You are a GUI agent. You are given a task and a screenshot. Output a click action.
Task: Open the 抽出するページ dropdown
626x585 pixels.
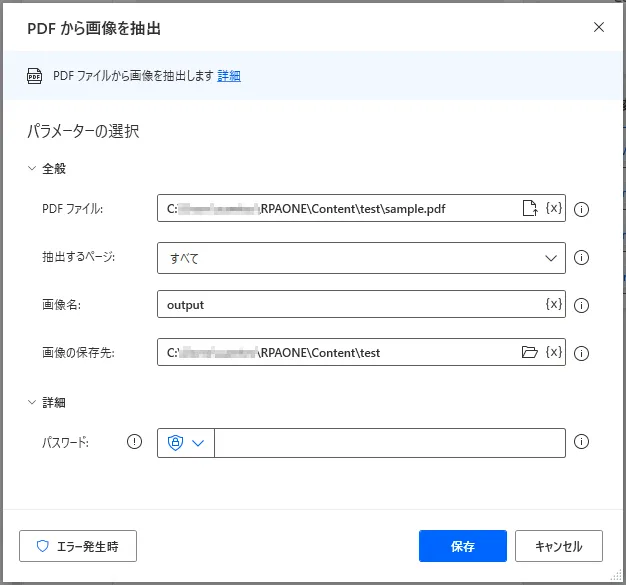point(361,257)
